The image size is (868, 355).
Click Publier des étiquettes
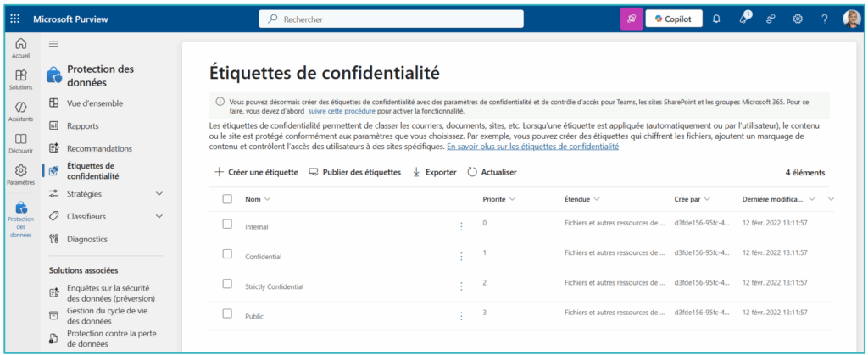tap(355, 173)
